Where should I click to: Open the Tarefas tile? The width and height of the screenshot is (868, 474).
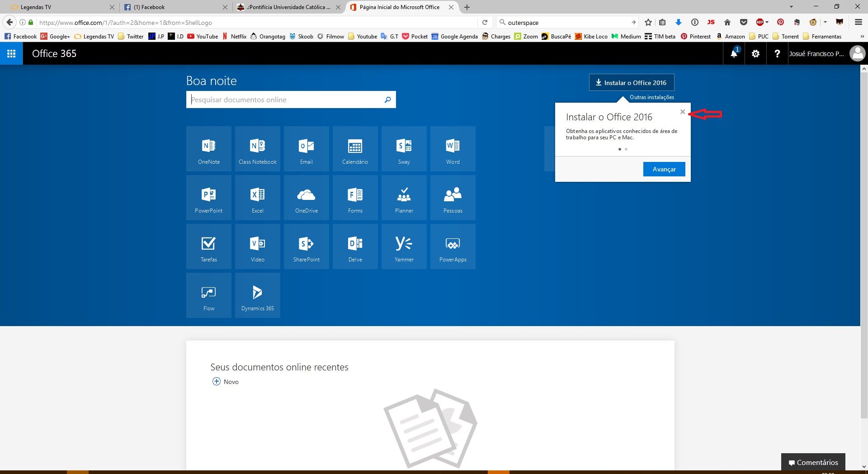pos(209,246)
